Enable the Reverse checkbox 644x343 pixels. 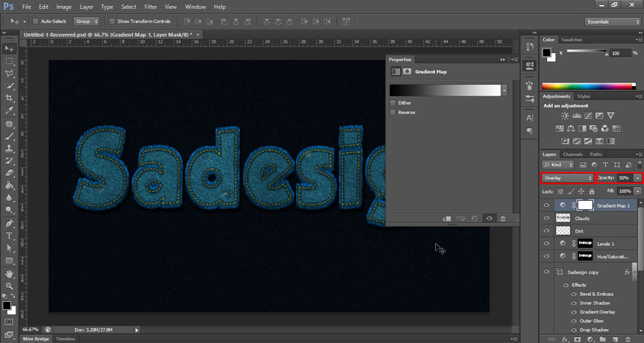pos(392,113)
